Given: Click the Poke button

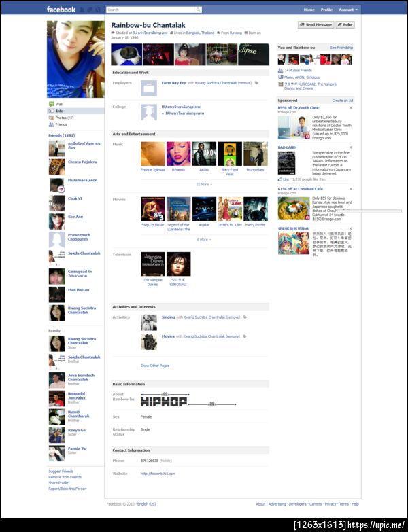Looking at the screenshot, I should coord(345,24).
